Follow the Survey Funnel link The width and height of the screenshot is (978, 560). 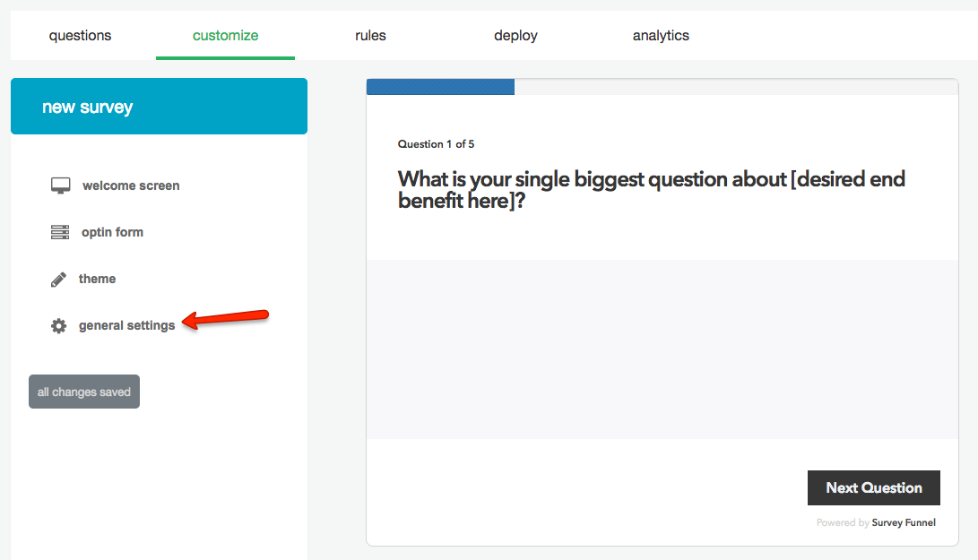tap(903, 522)
